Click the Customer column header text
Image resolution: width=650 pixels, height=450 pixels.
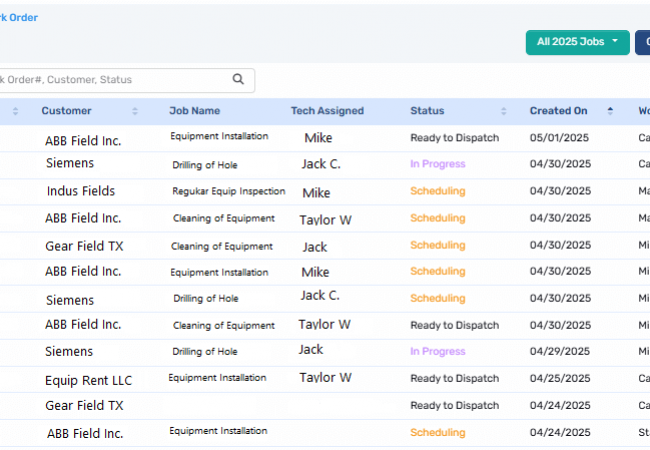pos(66,111)
